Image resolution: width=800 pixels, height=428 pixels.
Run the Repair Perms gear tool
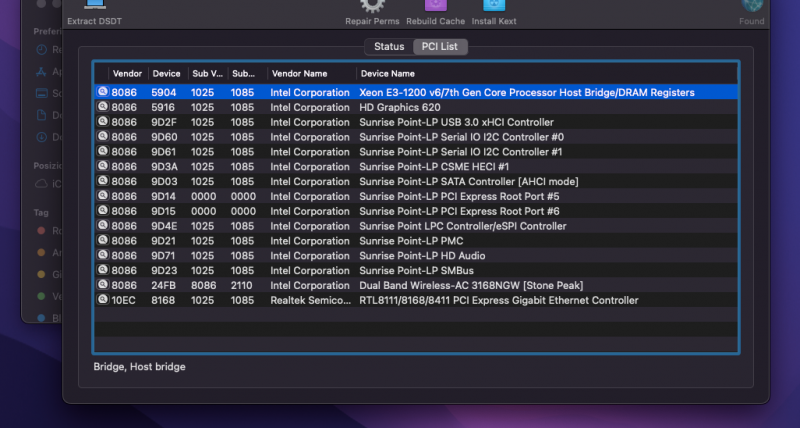click(372, 13)
